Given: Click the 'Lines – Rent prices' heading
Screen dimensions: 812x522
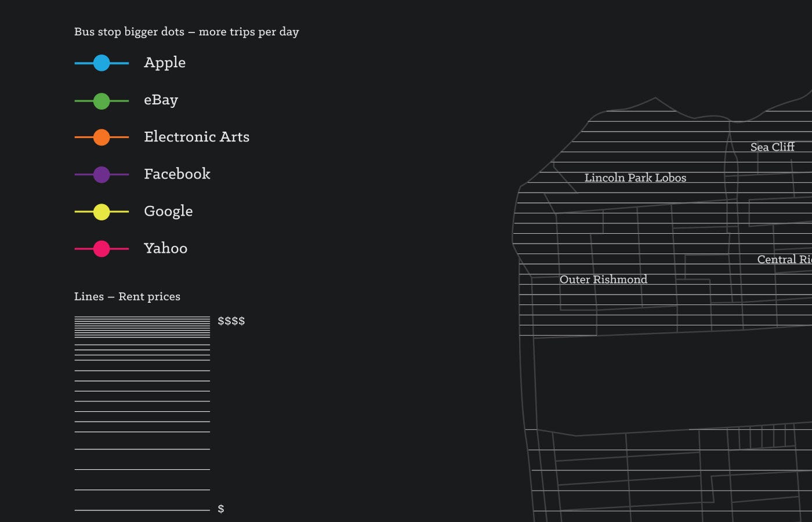Looking at the screenshot, I should 127,296.
